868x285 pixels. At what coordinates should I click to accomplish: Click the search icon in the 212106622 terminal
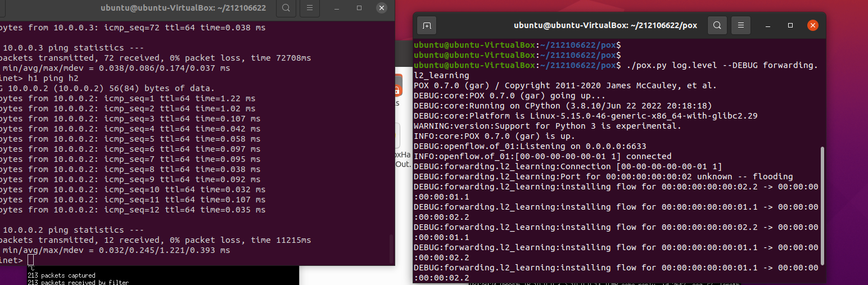286,8
